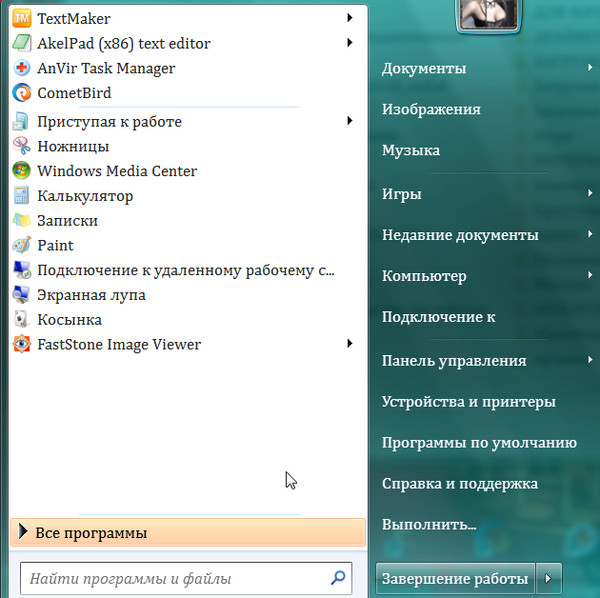
Task: Open the Компьютер entry
Action: [424, 276]
